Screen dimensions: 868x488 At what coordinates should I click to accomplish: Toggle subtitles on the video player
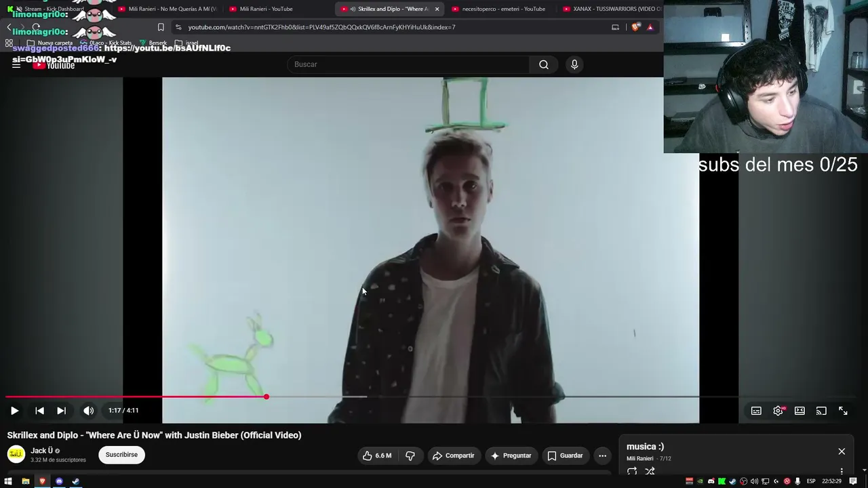756,411
